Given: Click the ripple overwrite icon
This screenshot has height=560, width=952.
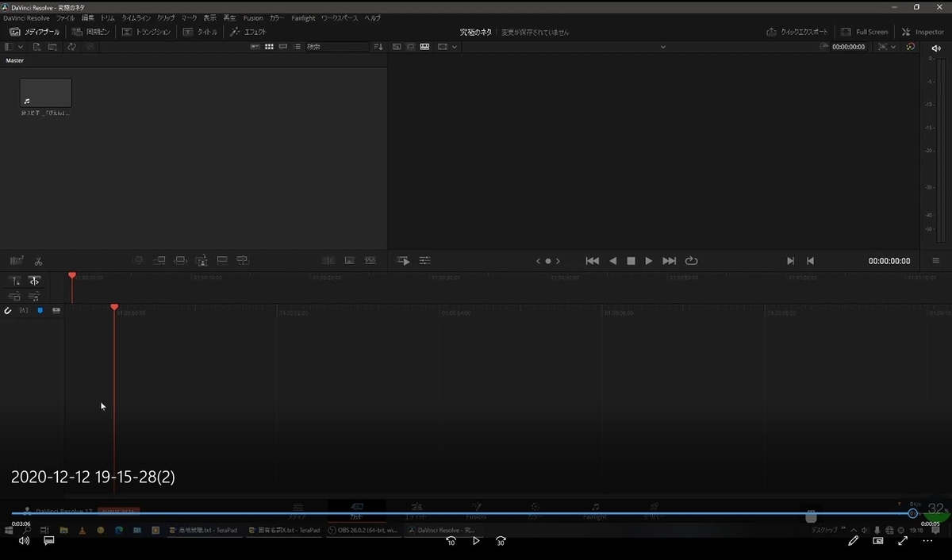Looking at the screenshot, I should pos(180,260).
